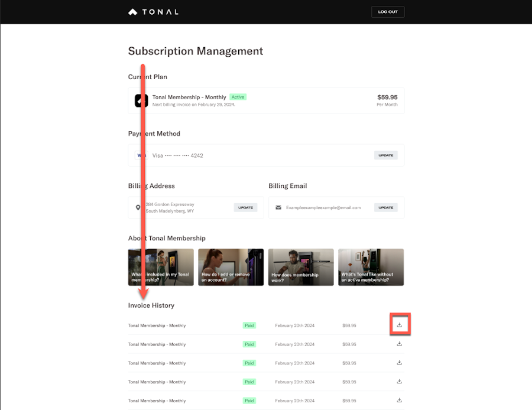Download the third invoice in Invoice History
Image resolution: width=532 pixels, height=410 pixels.
coord(400,363)
